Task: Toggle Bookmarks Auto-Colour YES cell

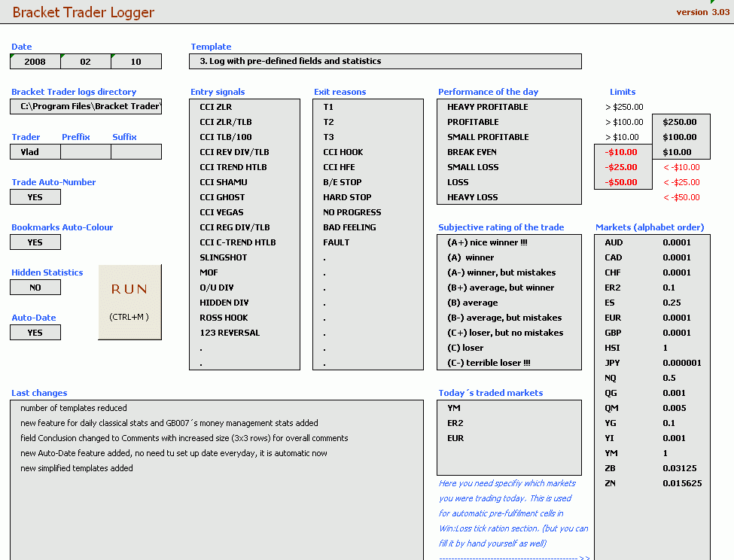Action: (x=35, y=242)
